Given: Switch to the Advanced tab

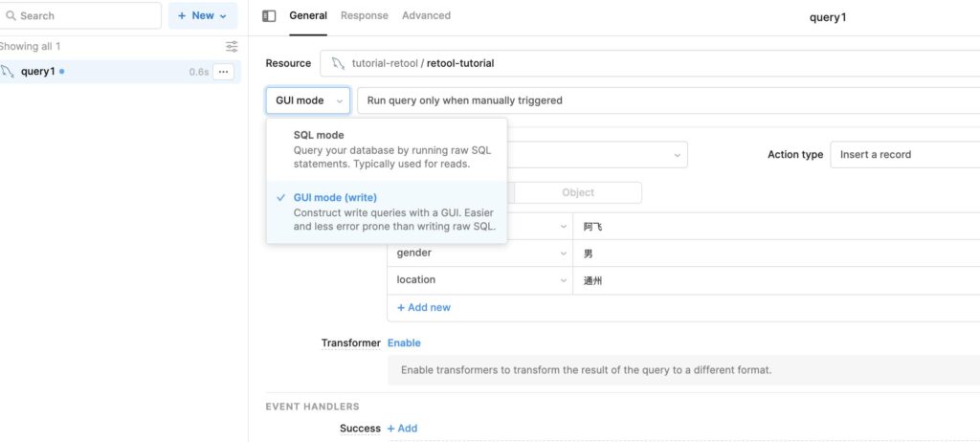Looking at the screenshot, I should [x=426, y=15].
